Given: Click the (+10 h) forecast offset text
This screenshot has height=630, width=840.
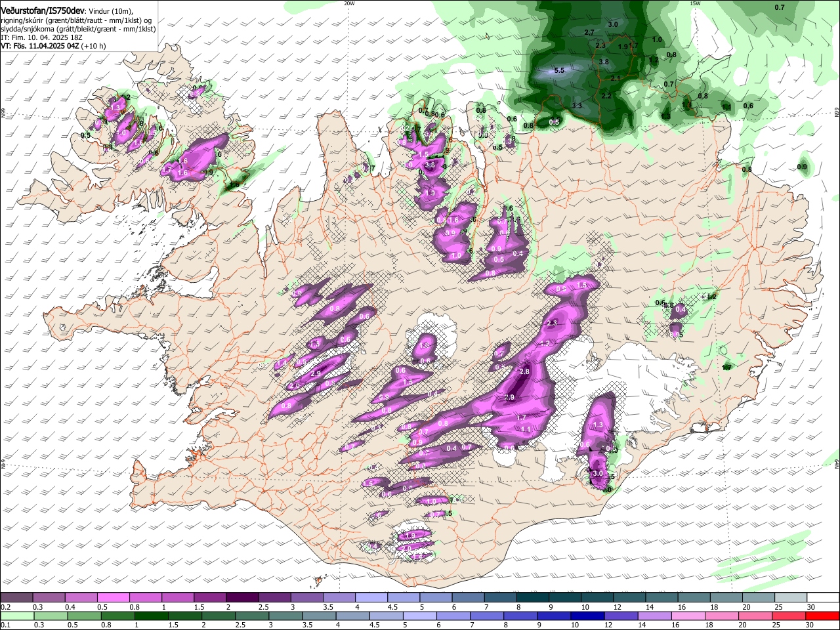Looking at the screenshot, I should [94, 46].
